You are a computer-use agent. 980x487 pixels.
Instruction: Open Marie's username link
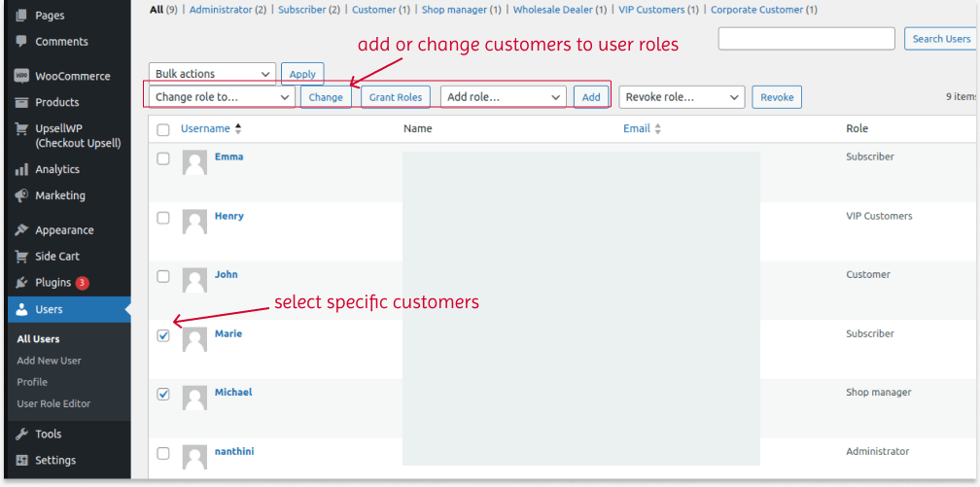coord(228,333)
